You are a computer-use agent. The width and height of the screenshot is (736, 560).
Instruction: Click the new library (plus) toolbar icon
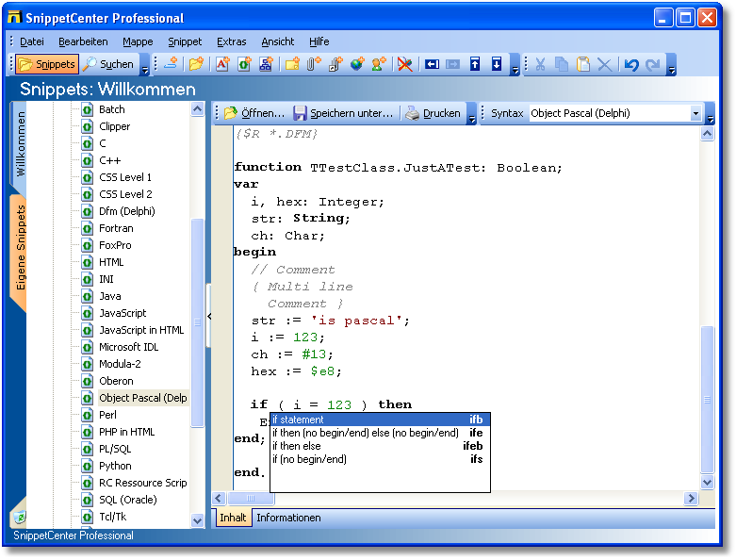[x=171, y=64]
